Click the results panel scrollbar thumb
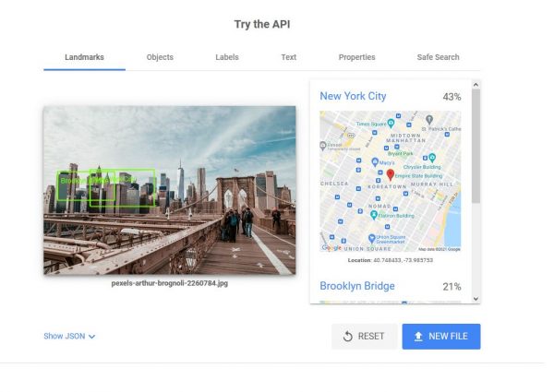This screenshot has height=392, width=554. pos(476,146)
